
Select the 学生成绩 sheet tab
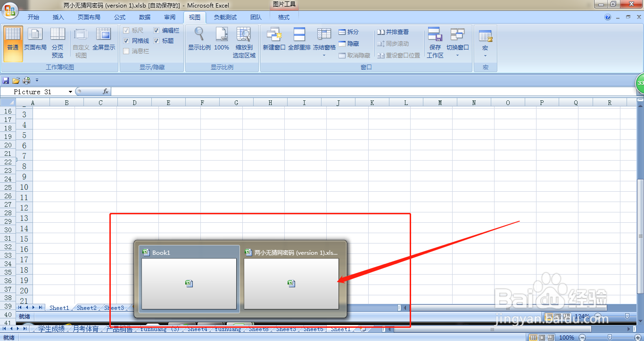51,329
